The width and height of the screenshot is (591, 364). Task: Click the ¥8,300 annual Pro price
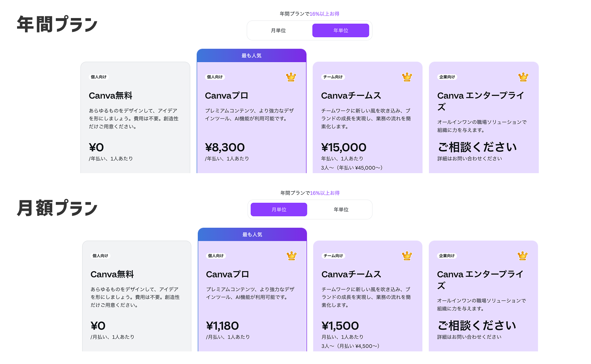(x=225, y=148)
